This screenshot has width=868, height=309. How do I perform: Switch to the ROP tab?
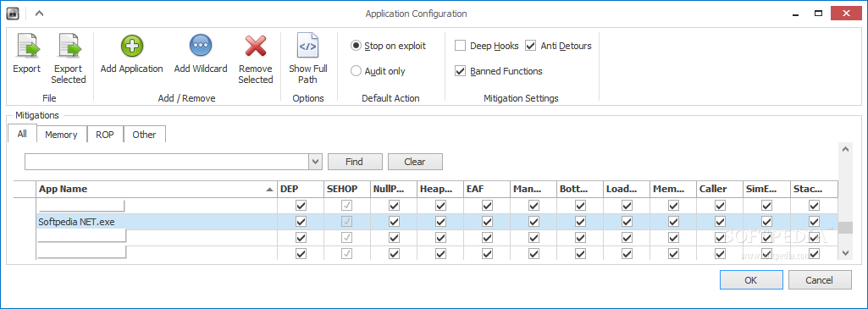(105, 135)
